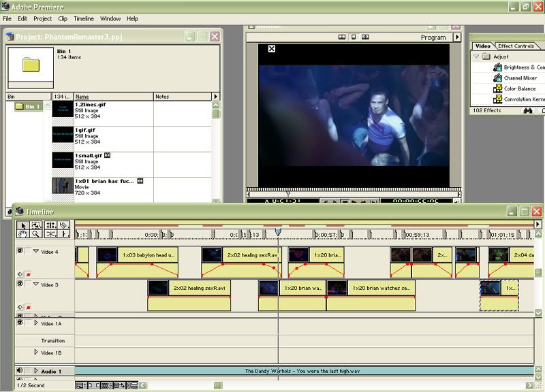Open the Window menu
Image resolution: width=545 pixels, height=392 pixels.
pos(110,19)
